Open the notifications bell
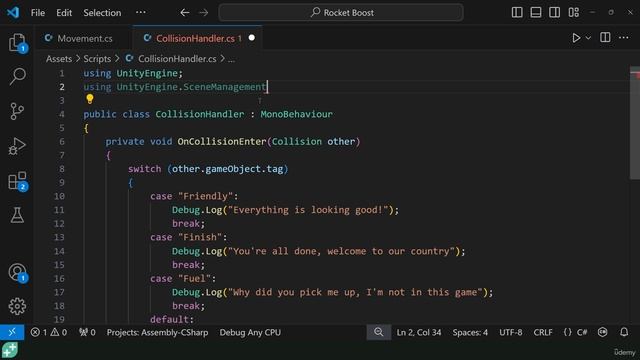This screenshot has width=640, height=360. pos(624,332)
